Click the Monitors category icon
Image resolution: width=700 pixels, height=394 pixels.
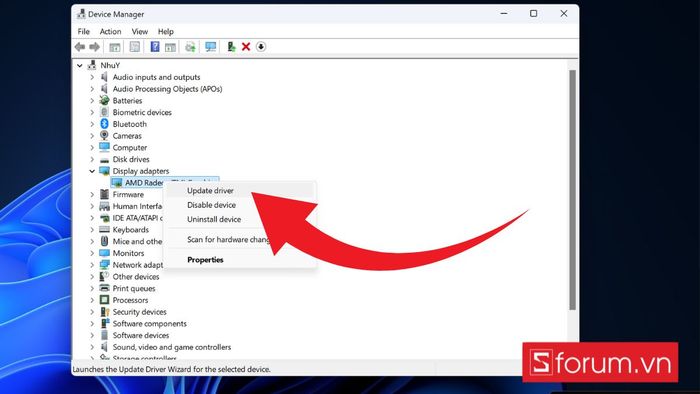coord(104,253)
